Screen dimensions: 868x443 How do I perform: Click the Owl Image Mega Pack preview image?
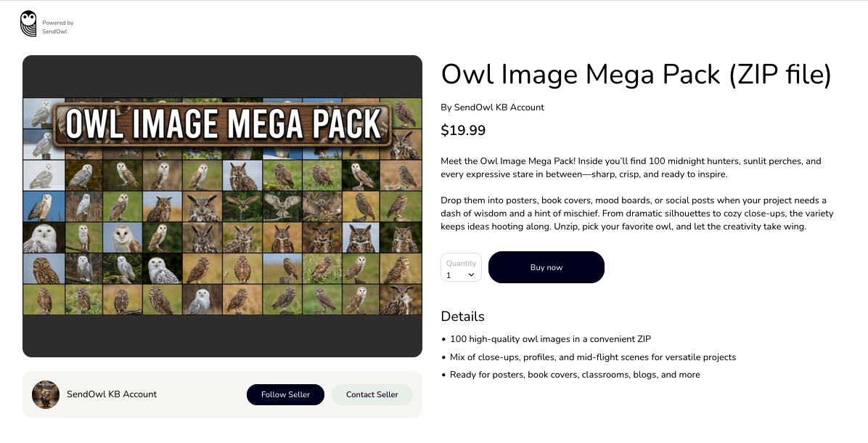click(x=223, y=206)
